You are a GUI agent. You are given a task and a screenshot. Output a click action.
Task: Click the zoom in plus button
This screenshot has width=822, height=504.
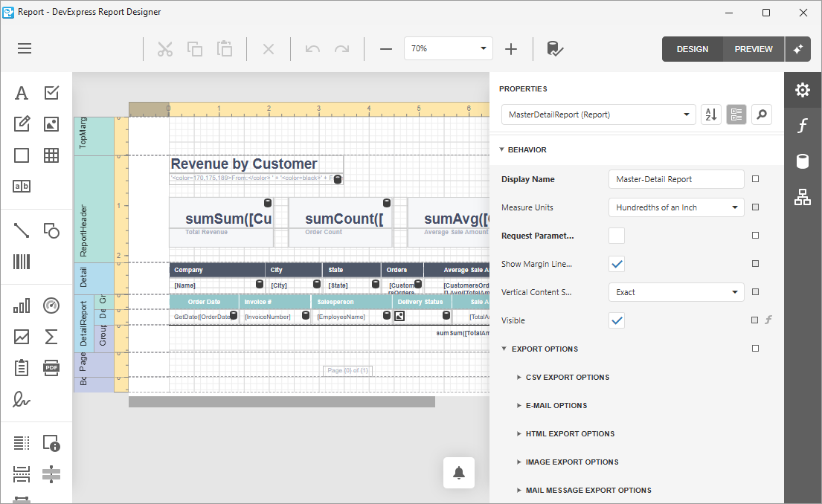(511, 49)
